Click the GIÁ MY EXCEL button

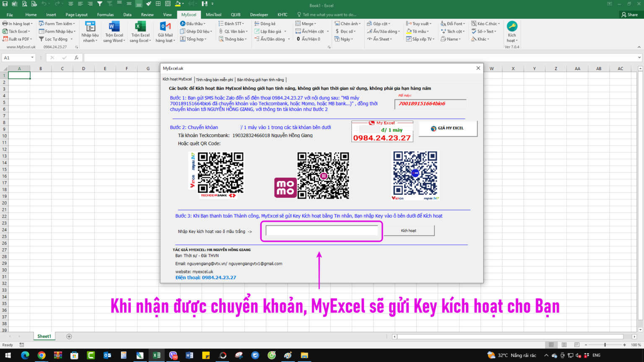[448, 129]
